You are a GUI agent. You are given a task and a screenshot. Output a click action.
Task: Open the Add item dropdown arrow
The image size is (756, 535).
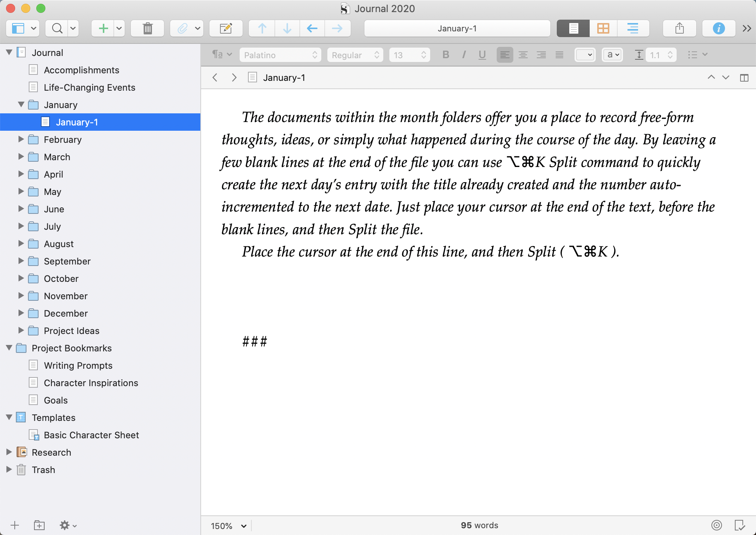click(x=119, y=28)
